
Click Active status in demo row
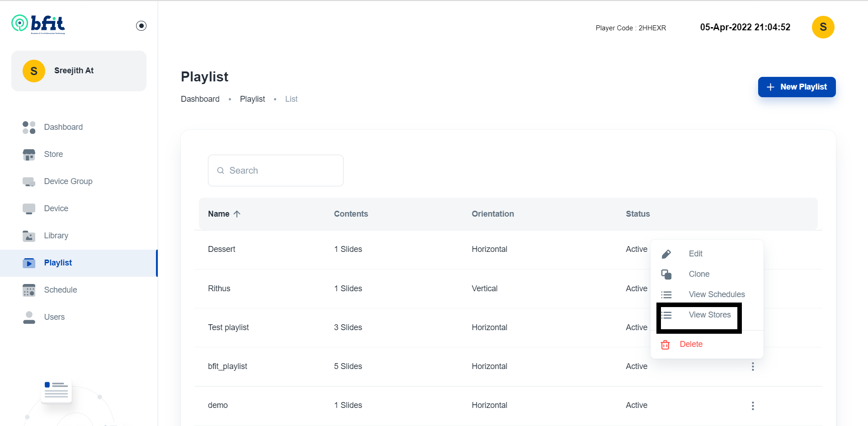[637, 405]
